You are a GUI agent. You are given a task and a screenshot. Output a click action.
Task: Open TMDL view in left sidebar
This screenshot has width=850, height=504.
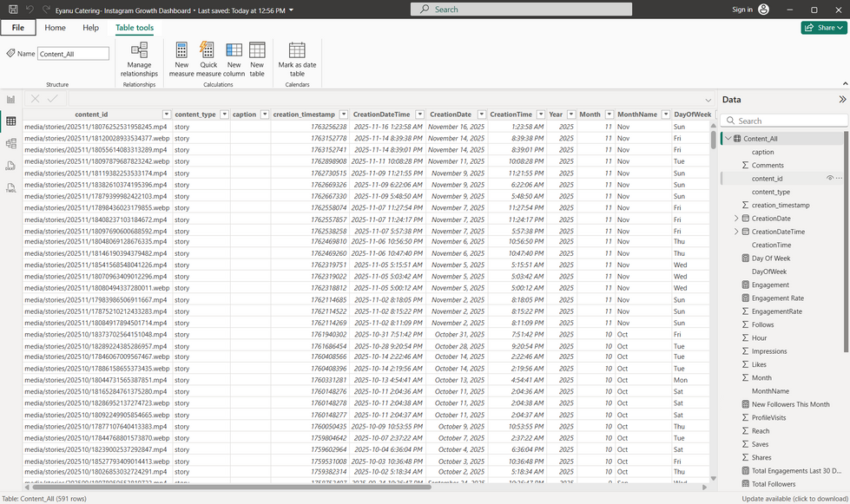tap(10, 188)
